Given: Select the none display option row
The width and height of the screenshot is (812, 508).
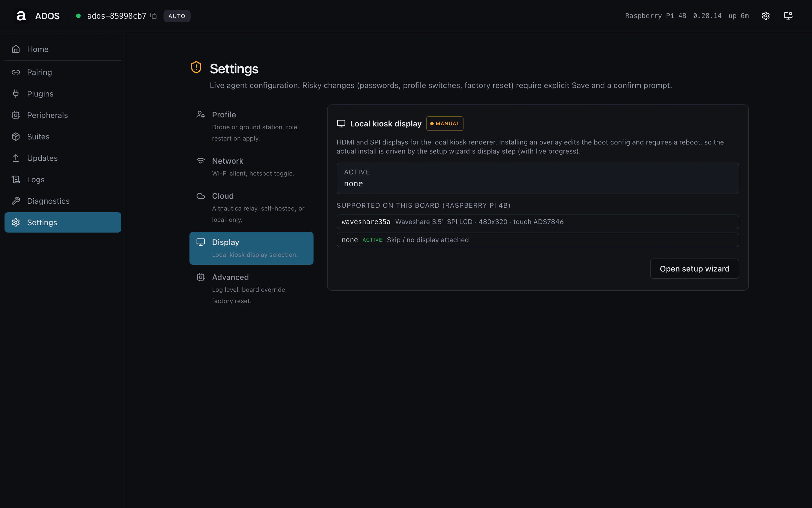Looking at the screenshot, I should (538, 240).
